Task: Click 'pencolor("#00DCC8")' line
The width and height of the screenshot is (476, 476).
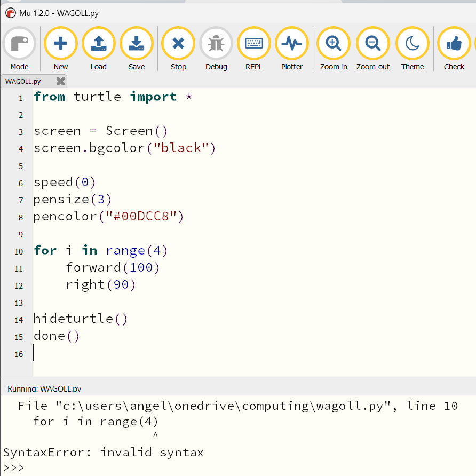Action: pyautogui.click(x=109, y=217)
